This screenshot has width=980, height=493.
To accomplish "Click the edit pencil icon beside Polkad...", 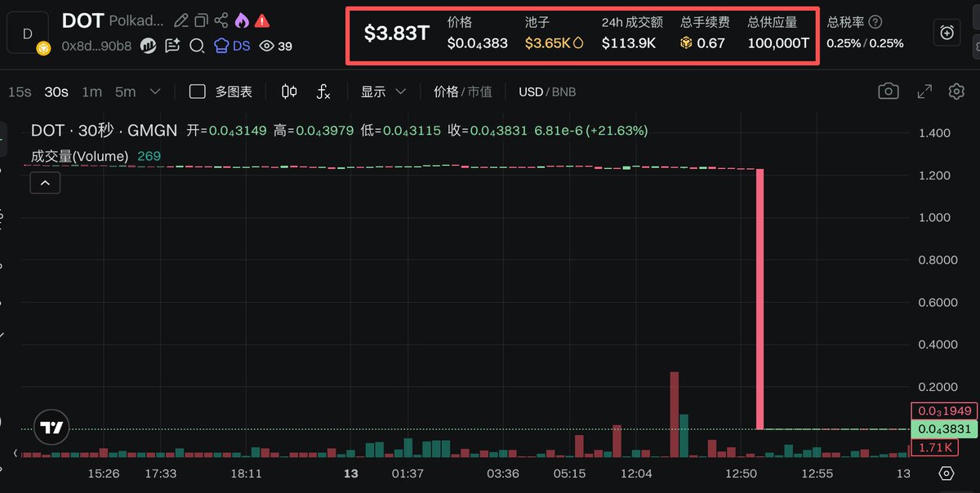I will [181, 20].
